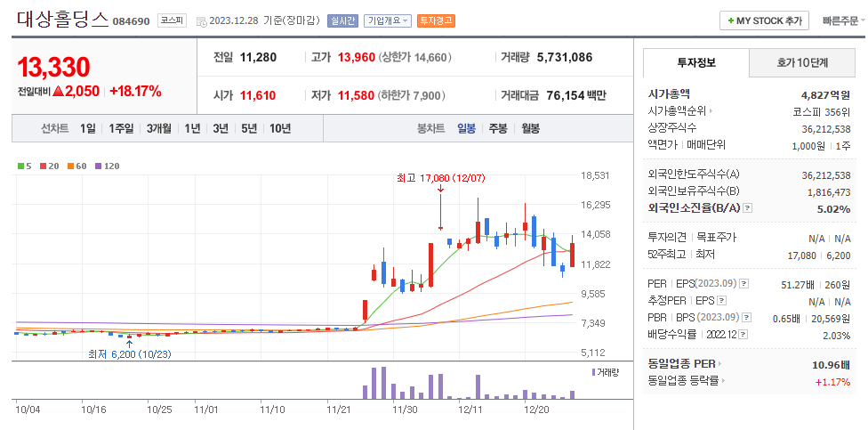This screenshot has width=868, height=430.
Task: Open help icon next to PER EPS(2023.09)
Action: [x=744, y=284]
